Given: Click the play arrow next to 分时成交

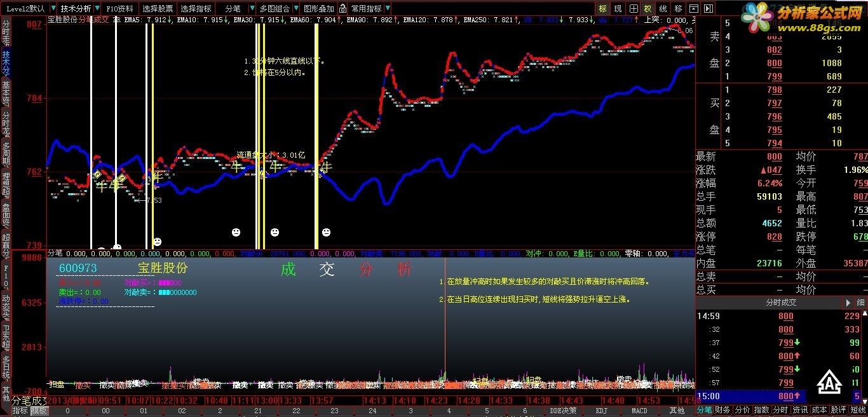Looking at the screenshot, I should (848, 303).
